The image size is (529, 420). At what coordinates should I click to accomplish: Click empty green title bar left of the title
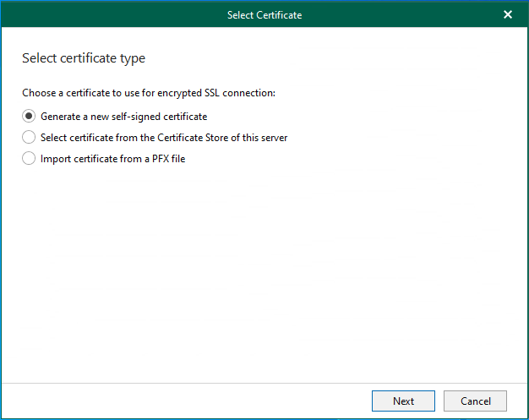tap(101, 14)
